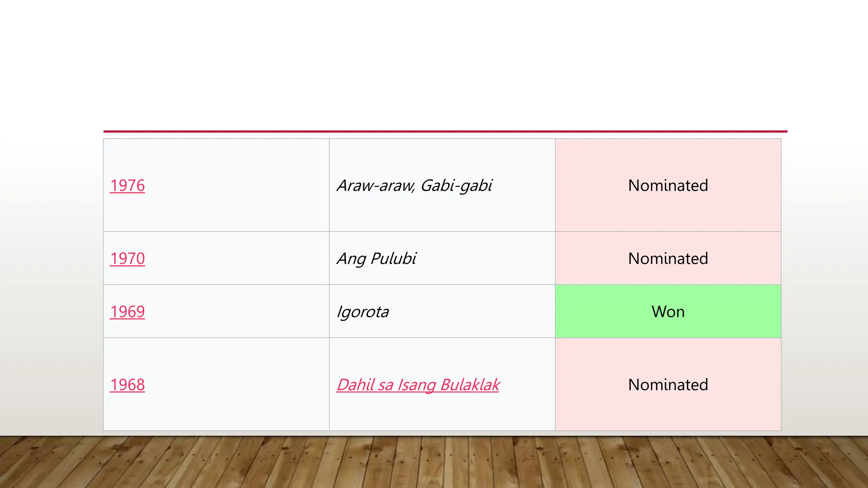Click the blank margin right of the table
Image resolution: width=868 pixels, height=488 pixels.
pos(824,284)
